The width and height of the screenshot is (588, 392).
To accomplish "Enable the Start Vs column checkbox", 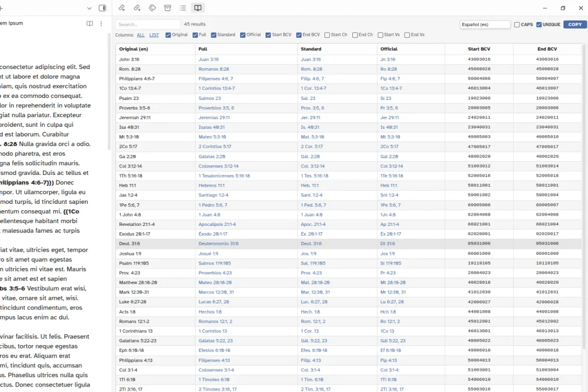I will point(380,35).
